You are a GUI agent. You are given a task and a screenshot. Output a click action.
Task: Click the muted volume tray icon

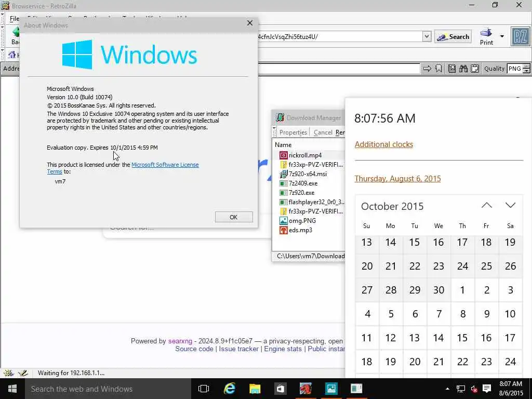click(474, 389)
